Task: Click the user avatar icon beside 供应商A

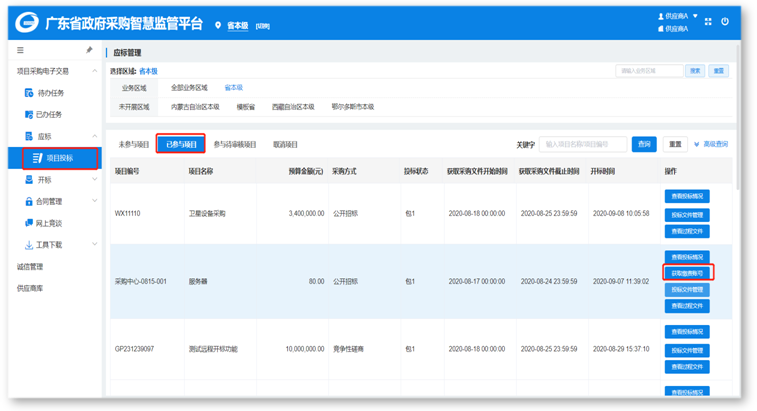Action: point(661,16)
